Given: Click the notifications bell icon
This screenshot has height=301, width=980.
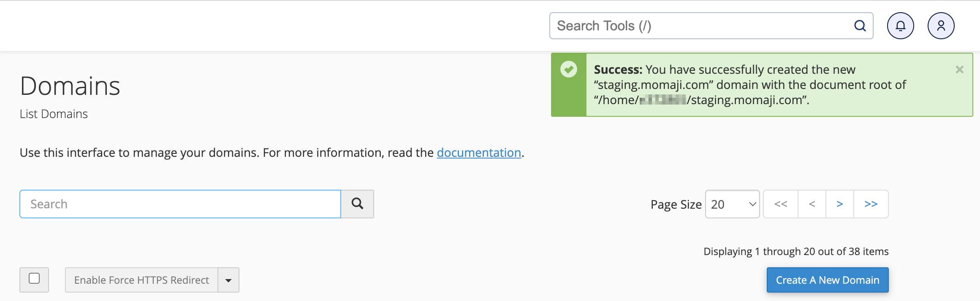Looking at the screenshot, I should [900, 26].
